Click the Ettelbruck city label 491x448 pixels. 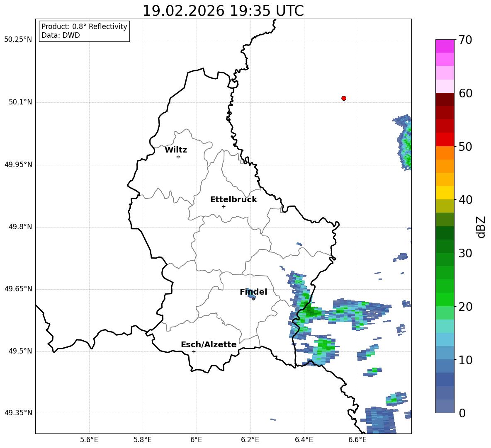coord(233,200)
